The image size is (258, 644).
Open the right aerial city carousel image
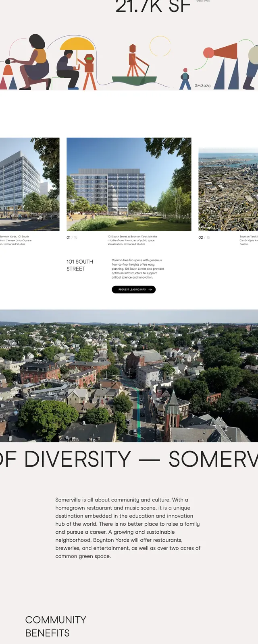coord(228,189)
